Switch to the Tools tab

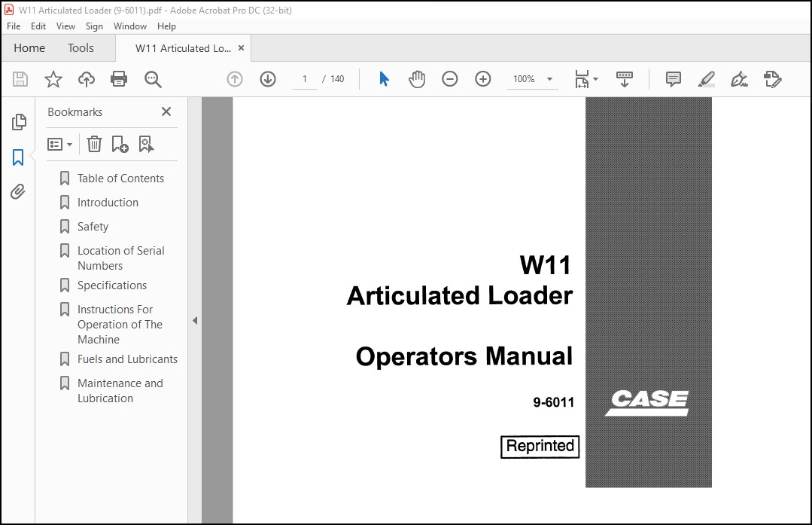coord(81,48)
